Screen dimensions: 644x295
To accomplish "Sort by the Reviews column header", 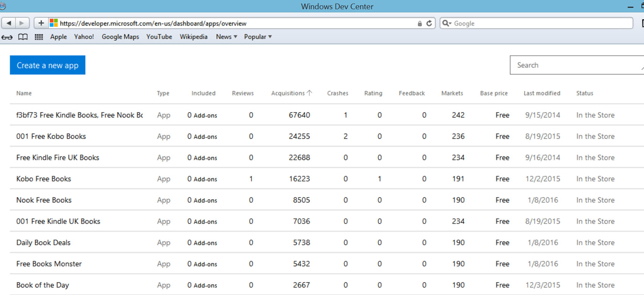I will tap(243, 93).
